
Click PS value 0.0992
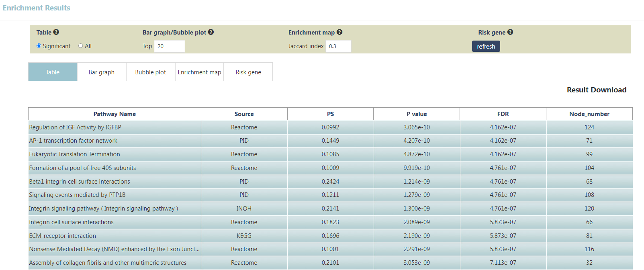330,127
